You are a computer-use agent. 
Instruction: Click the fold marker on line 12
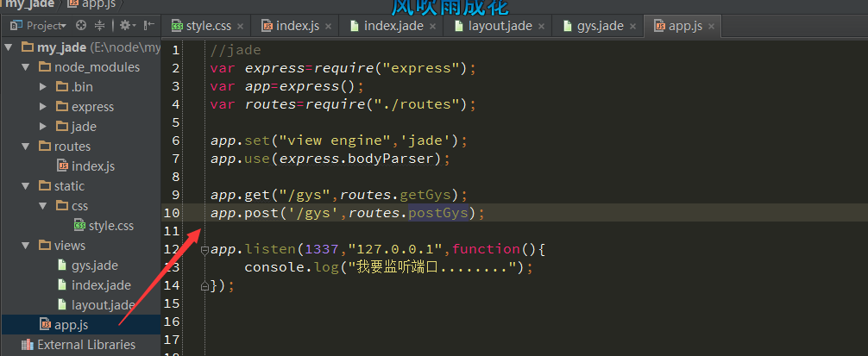[204, 250]
